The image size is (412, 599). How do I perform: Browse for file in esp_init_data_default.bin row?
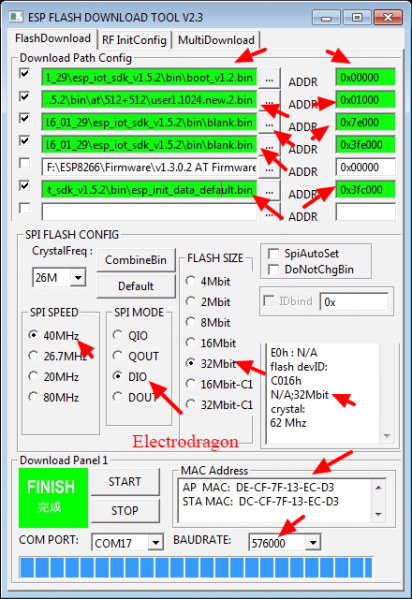click(x=269, y=191)
